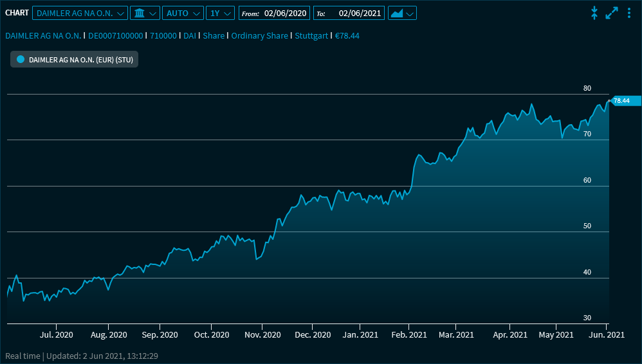The width and height of the screenshot is (642, 364).
Task: Click the DAIMLER AG NA O.N. name link
Action: tap(43, 36)
